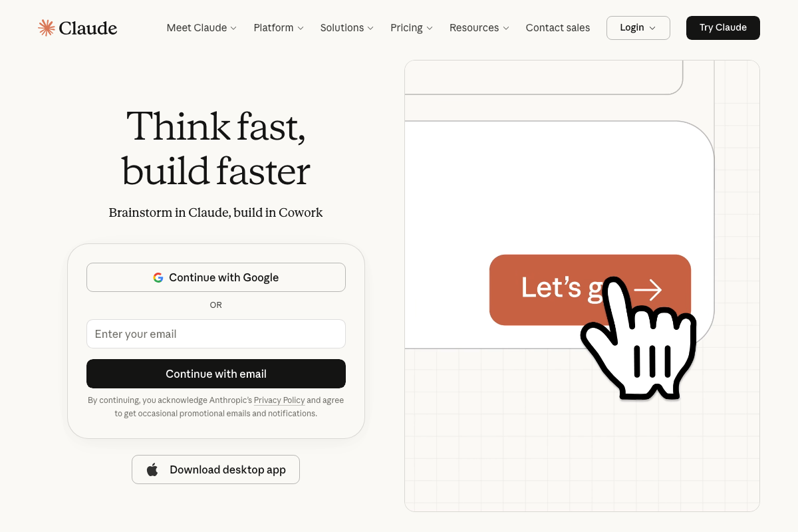Click the Google logo icon
The height and width of the screenshot is (532, 798).
point(158,277)
